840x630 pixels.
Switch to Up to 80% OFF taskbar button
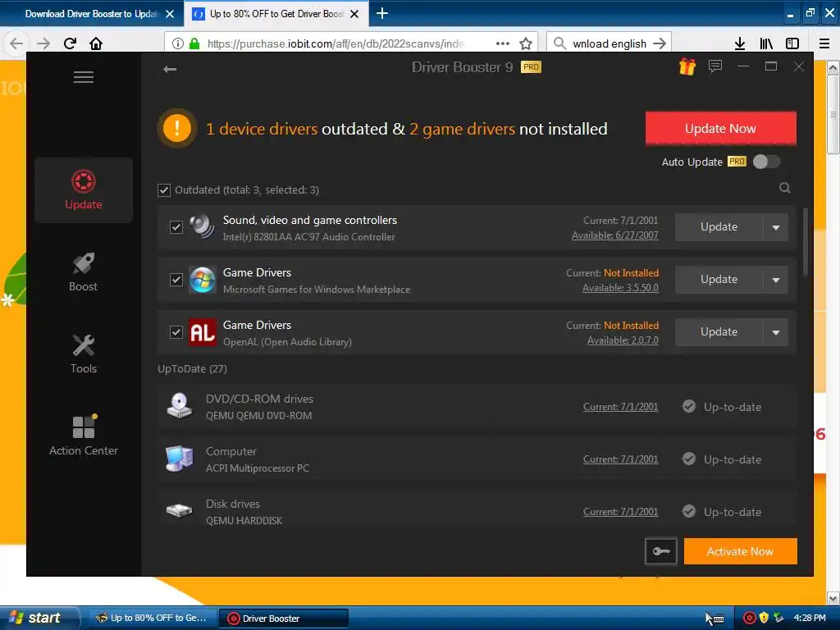[152, 619]
